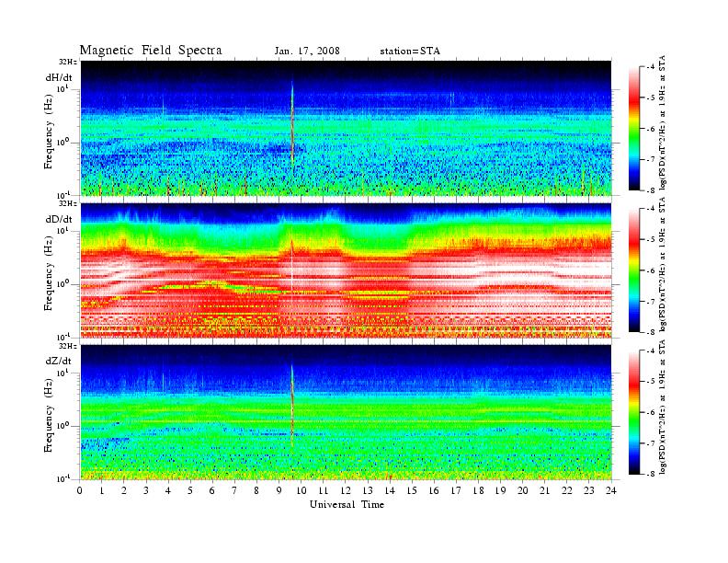
Task: Click the "4" tick on the time axis
Action: 168,490
